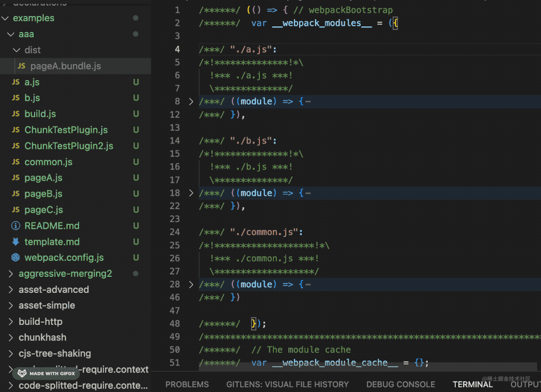
Task: Click the JS icon next to ChunkTestPlugin.js
Action: (16, 130)
